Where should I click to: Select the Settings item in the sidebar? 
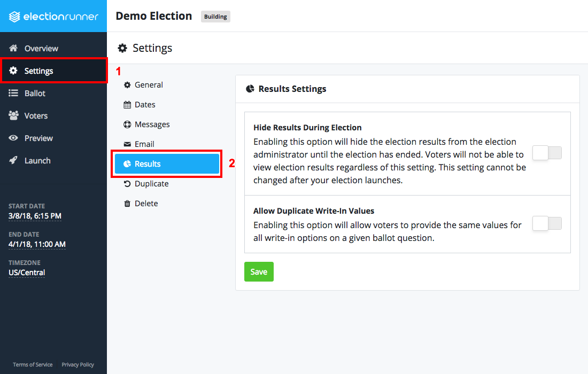tap(37, 71)
